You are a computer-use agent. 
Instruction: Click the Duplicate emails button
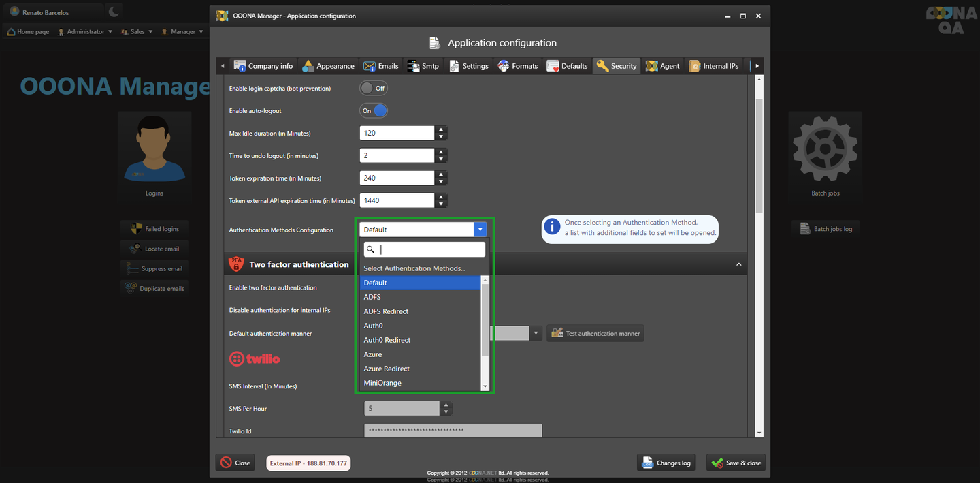click(x=155, y=289)
